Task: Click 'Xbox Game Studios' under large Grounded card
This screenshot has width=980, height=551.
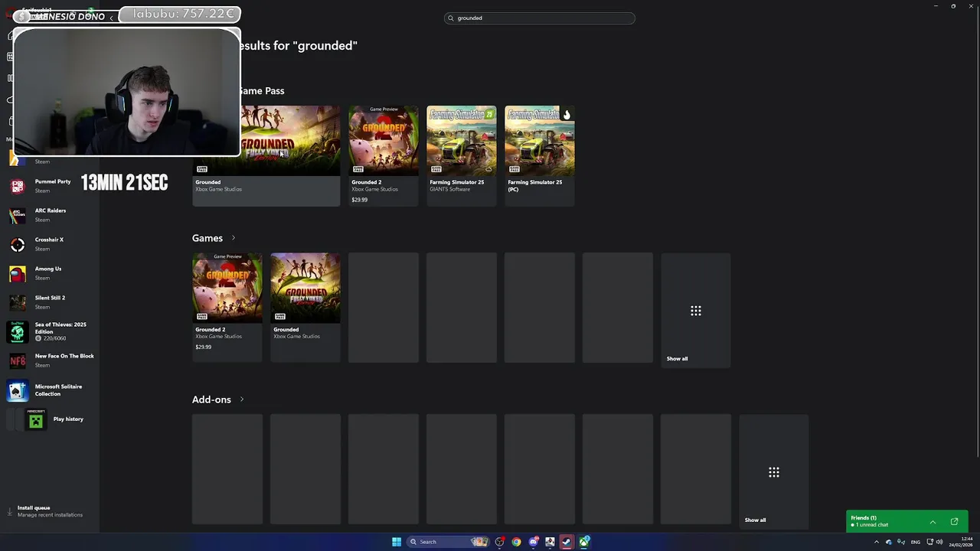Action: [x=218, y=189]
